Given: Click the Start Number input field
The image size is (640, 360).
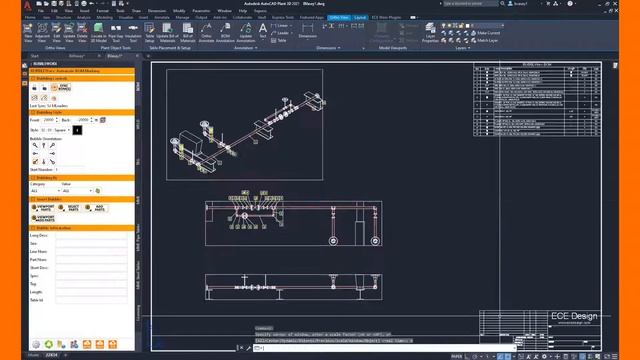Looking at the screenshot, I should [70, 169].
